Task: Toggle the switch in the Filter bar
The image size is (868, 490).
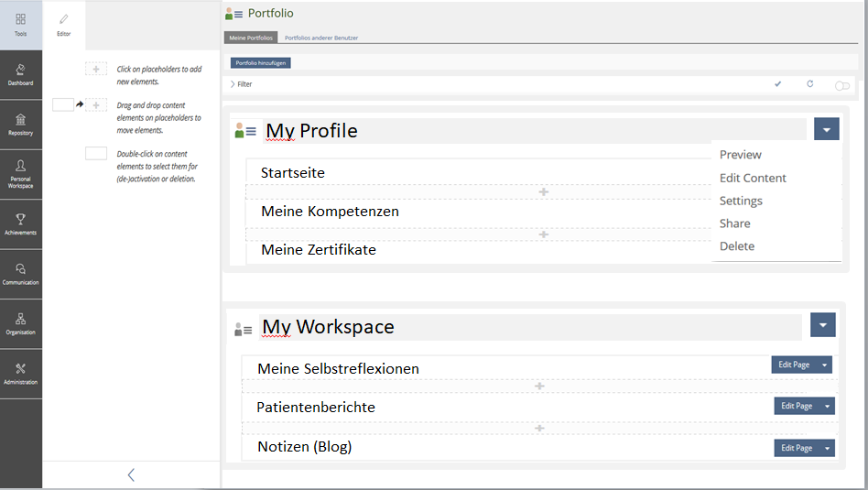Action: pos(841,85)
